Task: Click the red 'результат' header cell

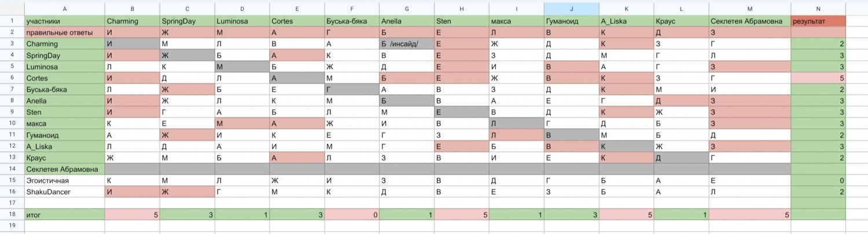Action: (x=818, y=21)
